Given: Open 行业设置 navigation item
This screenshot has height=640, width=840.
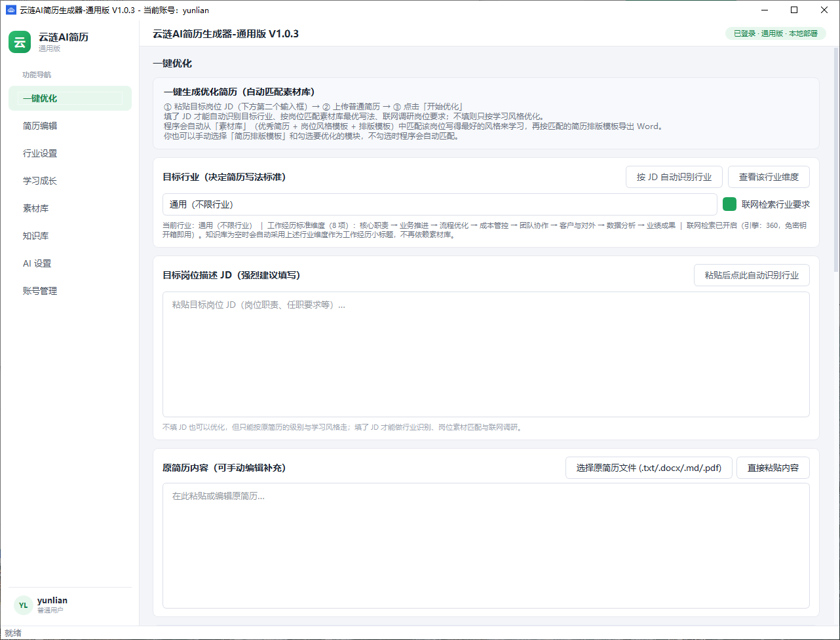Looking at the screenshot, I should [70, 153].
